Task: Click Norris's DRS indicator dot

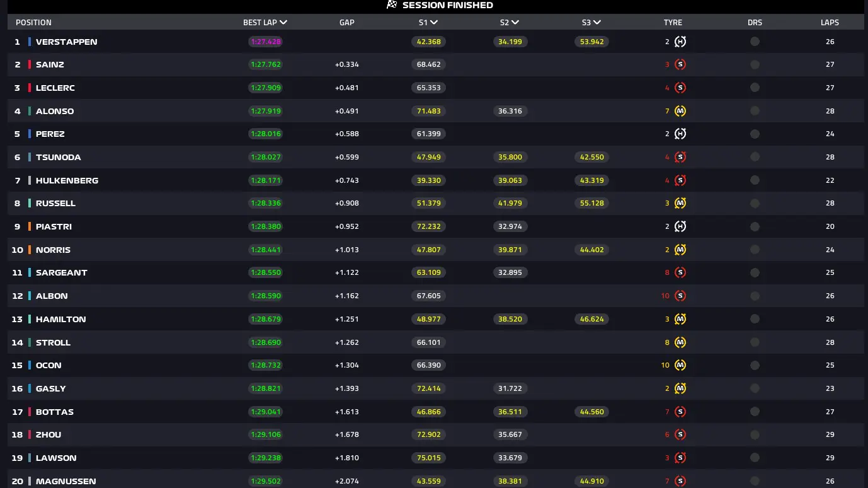Action: click(x=755, y=250)
